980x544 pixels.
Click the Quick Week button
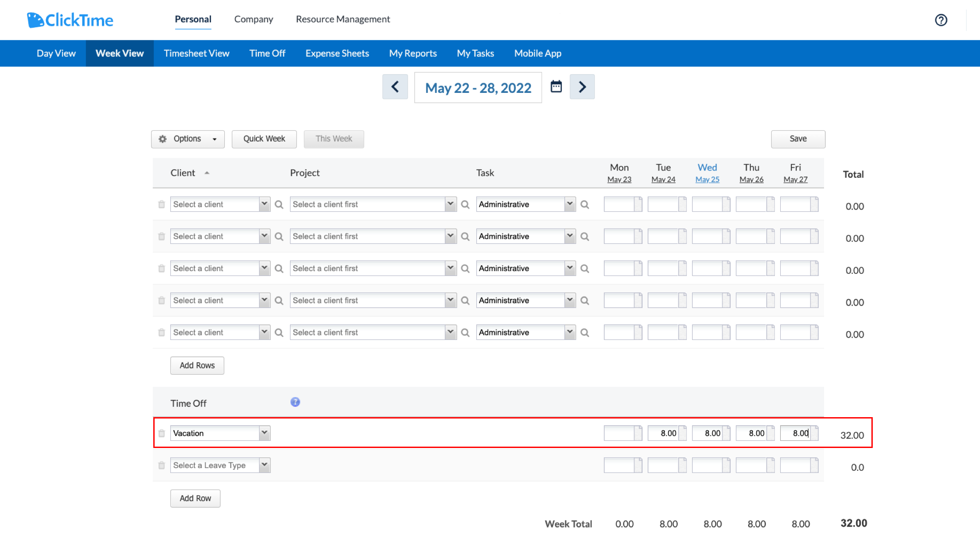point(264,139)
